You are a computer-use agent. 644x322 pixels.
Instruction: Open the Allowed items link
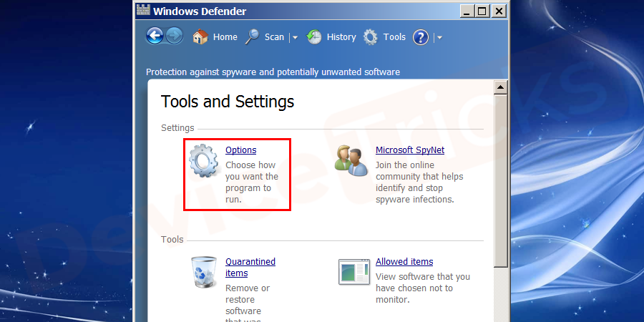404,262
